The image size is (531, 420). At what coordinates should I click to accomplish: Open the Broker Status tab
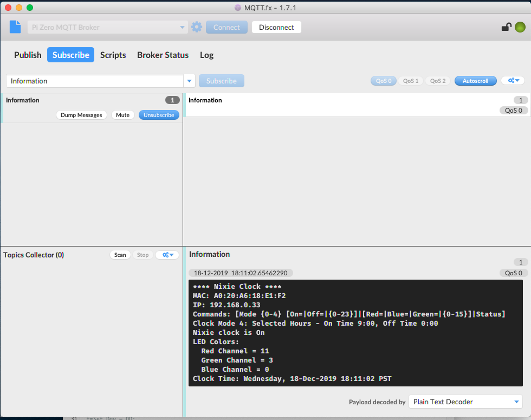(x=163, y=55)
